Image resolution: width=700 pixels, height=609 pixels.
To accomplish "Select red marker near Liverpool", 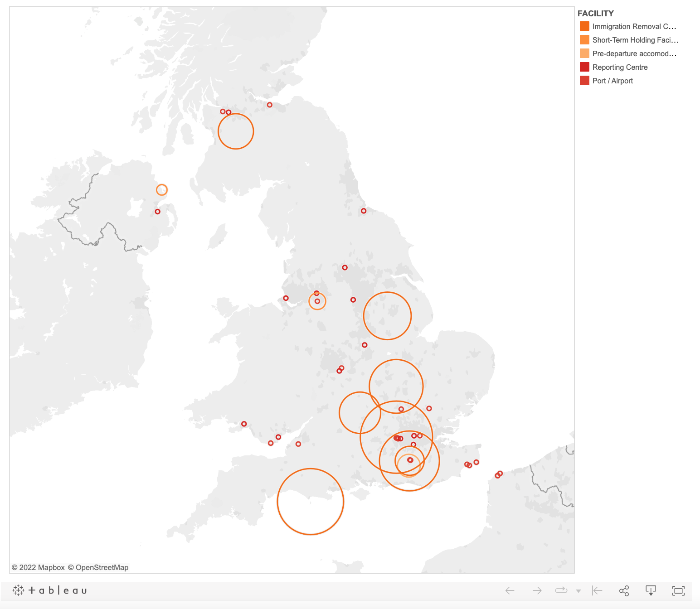I will (x=286, y=298).
